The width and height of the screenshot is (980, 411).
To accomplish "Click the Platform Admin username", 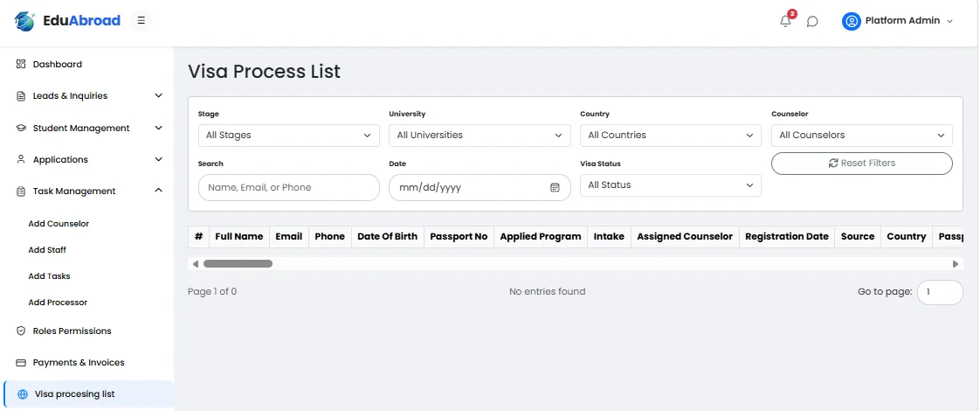I will tap(902, 21).
